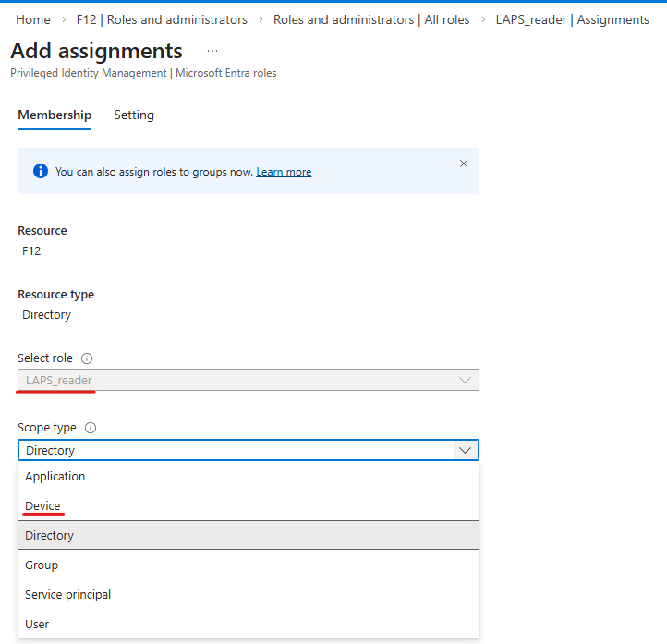
Task: Go to Home in breadcrumb
Action: coord(33,19)
